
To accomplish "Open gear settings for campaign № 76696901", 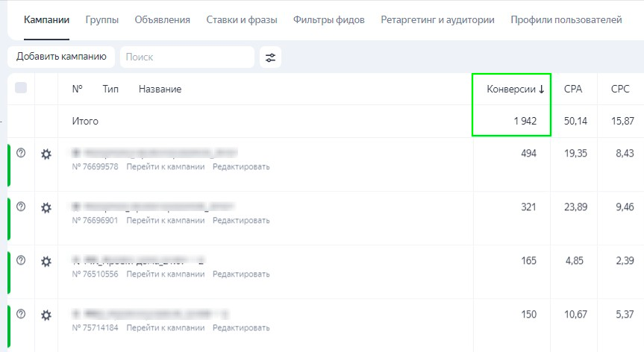I will [46, 208].
